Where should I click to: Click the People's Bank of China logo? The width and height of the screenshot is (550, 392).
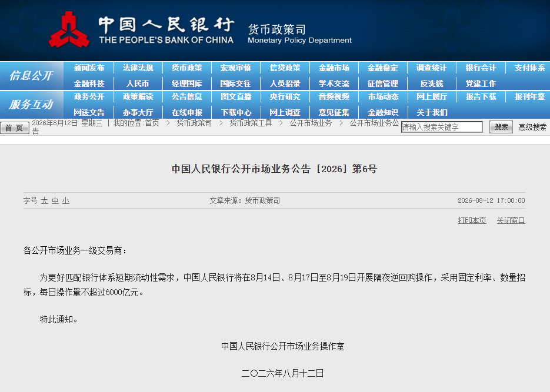(x=69, y=29)
